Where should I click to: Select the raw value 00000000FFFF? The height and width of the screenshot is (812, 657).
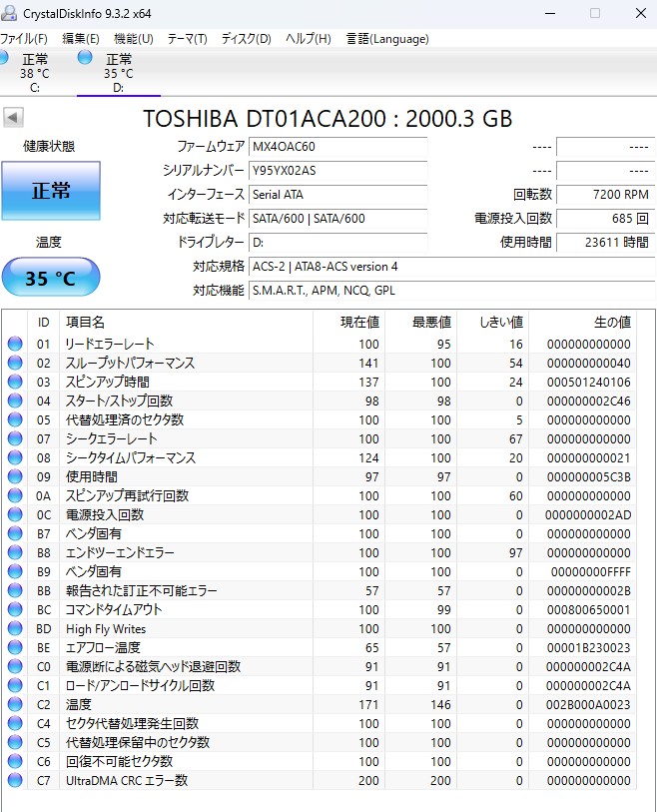coord(591,571)
